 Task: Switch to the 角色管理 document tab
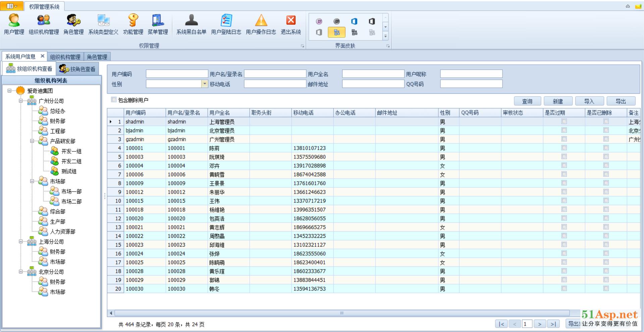(x=97, y=57)
